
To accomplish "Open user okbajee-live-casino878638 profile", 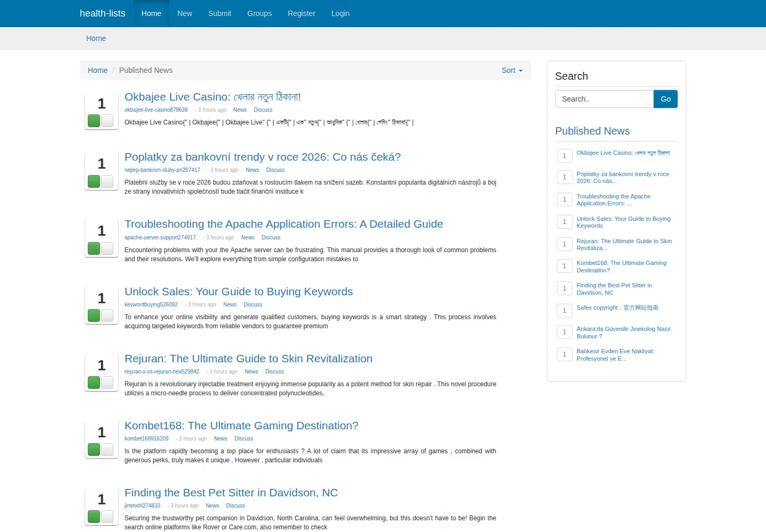I will (156, 110).
